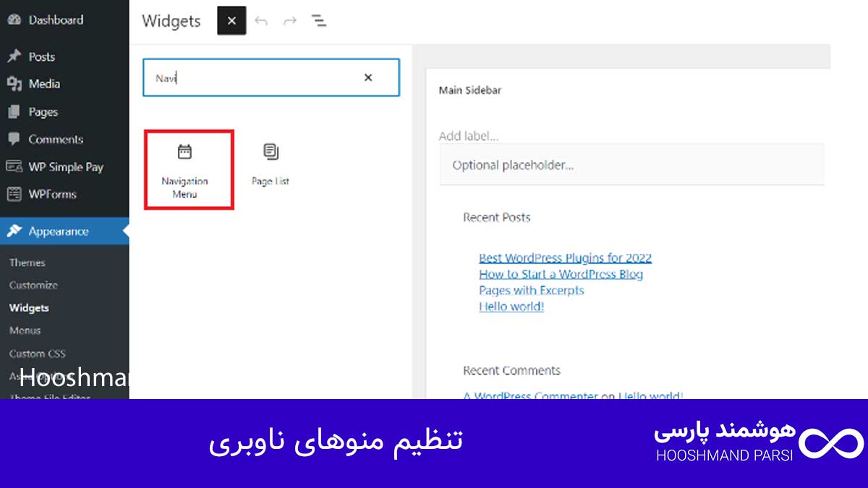868x488 pixels.
Task: Open Widgets submenu link
Action: click(x=29, y=307)
